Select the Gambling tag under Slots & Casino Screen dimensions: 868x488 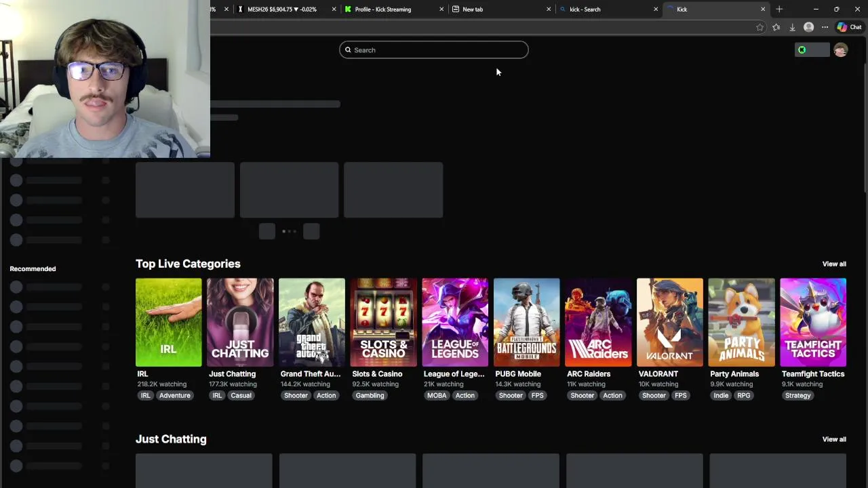(370, 395)
